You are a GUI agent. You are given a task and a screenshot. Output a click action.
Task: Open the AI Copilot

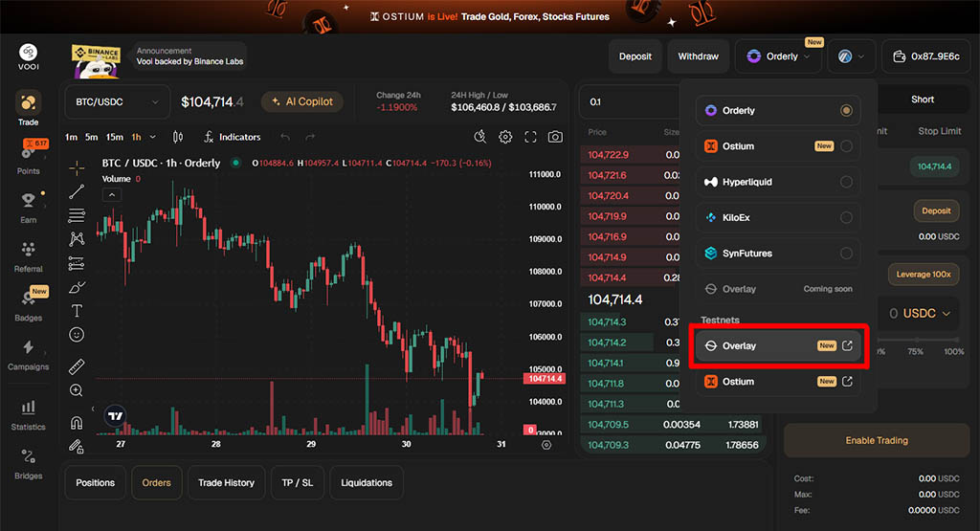pyautogui.click(x=302, y=101)
